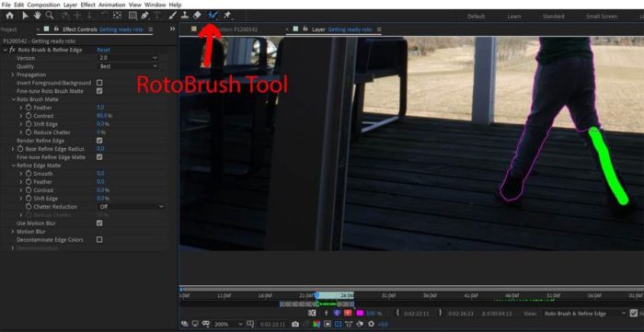
Task: Select the Type tool
Action: pos(157,16)
